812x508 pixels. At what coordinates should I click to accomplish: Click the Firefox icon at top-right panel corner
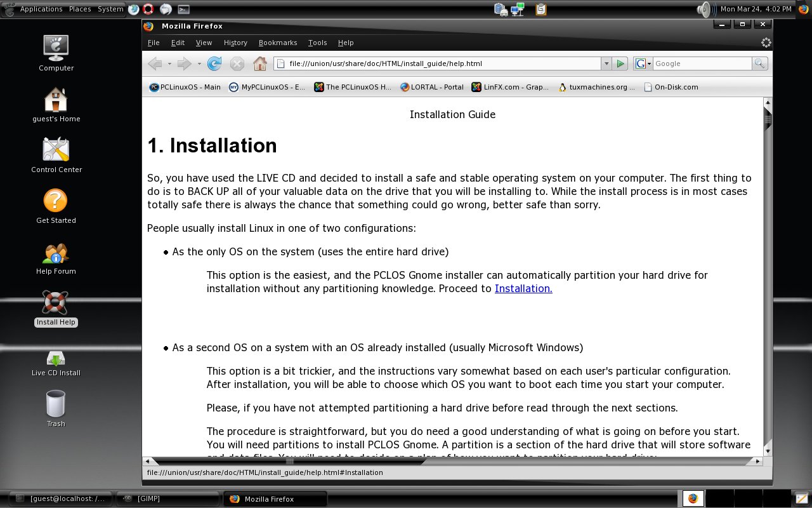pos(803,9)
